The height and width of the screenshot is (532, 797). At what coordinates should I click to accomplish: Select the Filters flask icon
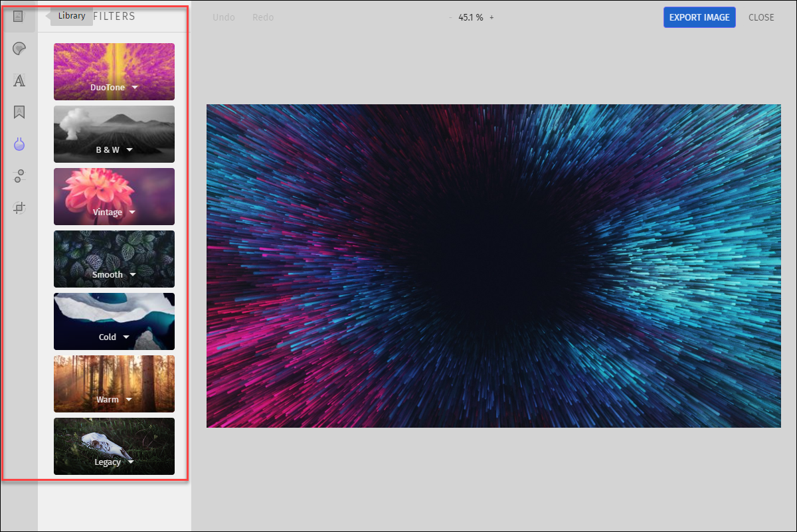[x=19, y=144]
